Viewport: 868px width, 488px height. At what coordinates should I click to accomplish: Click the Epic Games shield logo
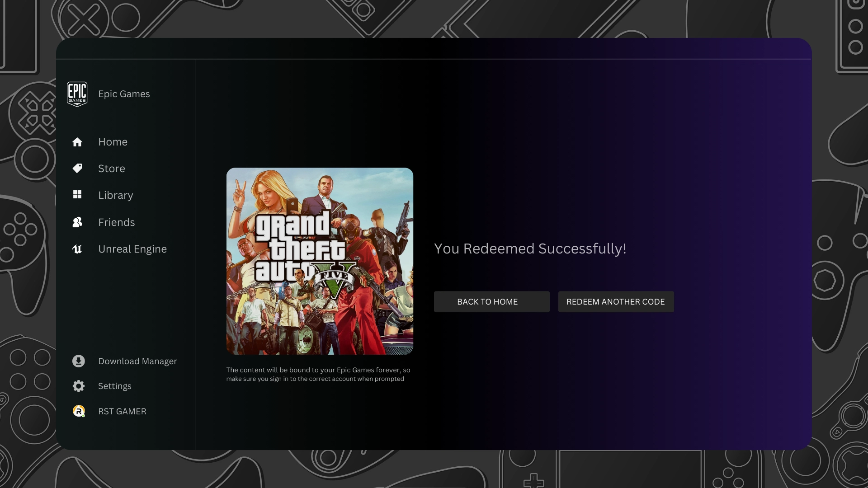point(77,94)
